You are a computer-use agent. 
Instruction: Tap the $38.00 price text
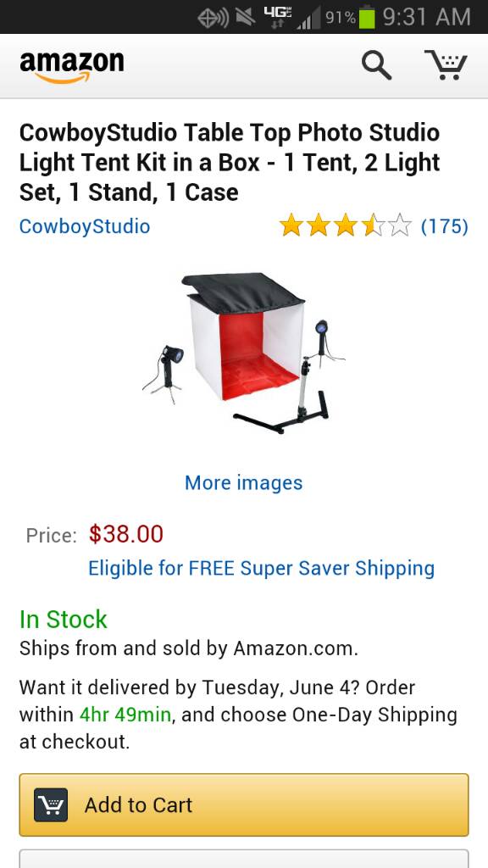(x=126, y=534)
